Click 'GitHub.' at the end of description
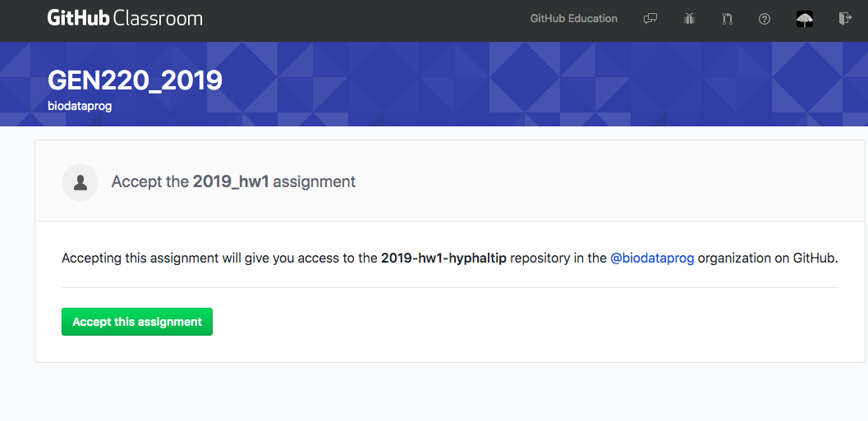 (x=815, y=258)
